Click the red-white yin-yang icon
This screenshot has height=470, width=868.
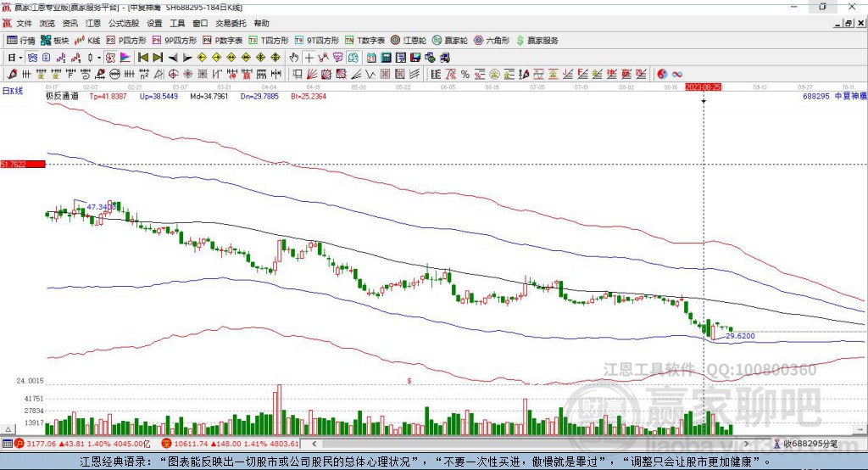pos(662,74)
